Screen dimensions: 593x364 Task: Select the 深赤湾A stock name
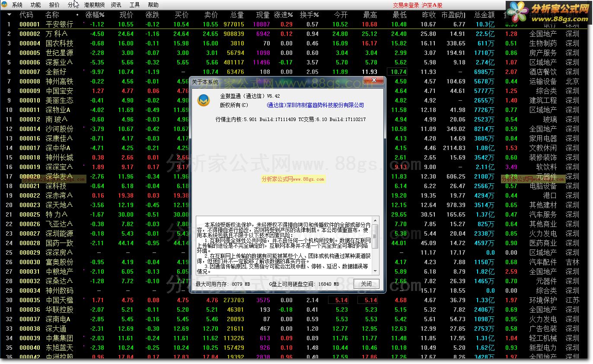click(x=59, y=195)
